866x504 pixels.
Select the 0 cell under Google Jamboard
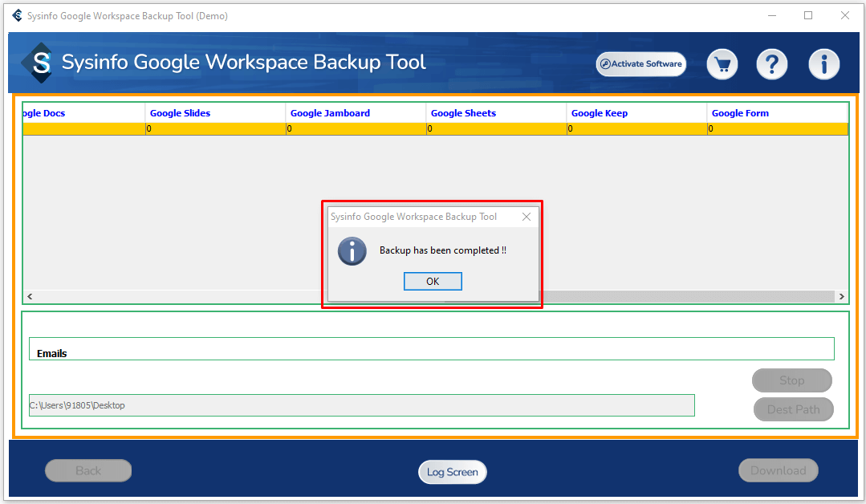coord(356,128)
